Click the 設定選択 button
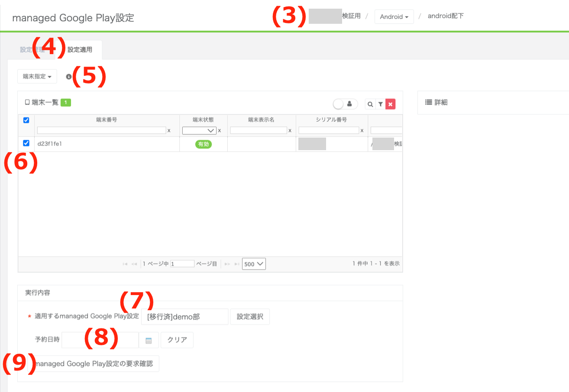Screen dimensions: 569x392 tap(250, 317)
